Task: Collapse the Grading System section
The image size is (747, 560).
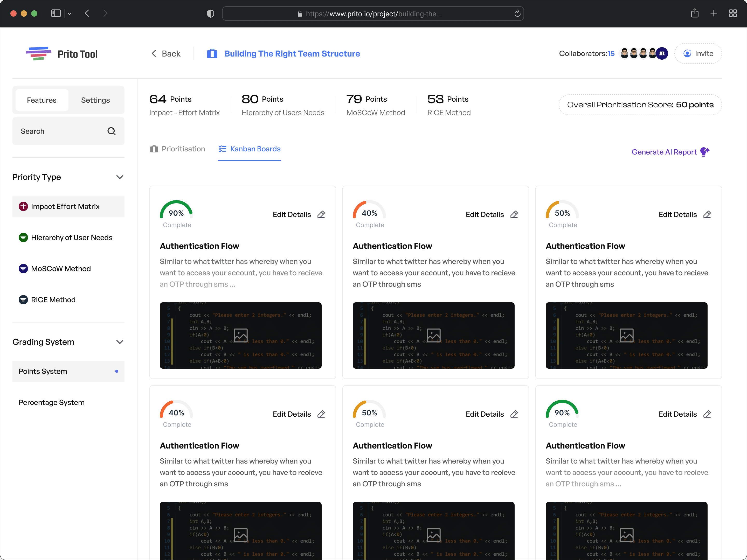Action: [x=120, y=342]
